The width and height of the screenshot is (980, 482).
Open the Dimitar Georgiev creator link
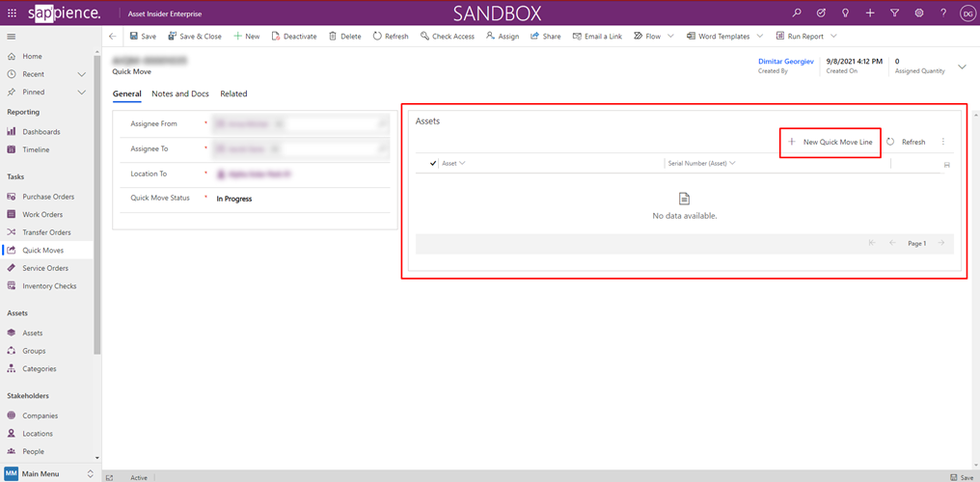coord(785,62)
